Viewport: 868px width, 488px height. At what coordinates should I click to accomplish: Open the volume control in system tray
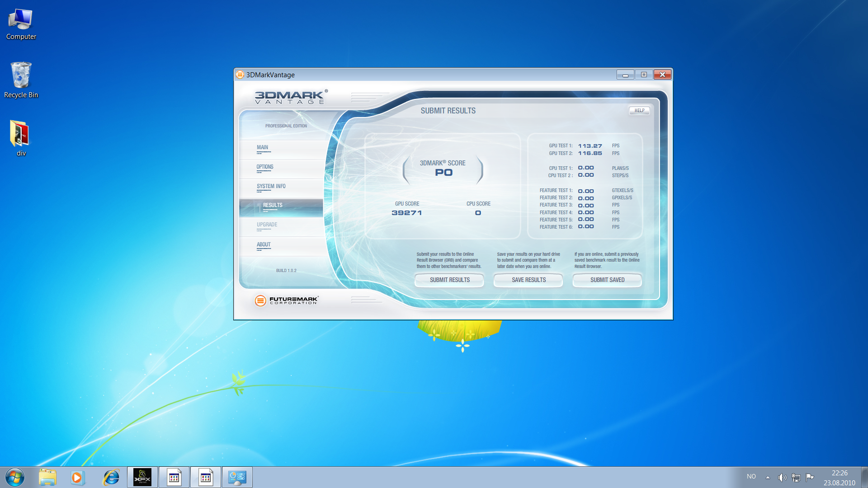(x=782, y=477)
